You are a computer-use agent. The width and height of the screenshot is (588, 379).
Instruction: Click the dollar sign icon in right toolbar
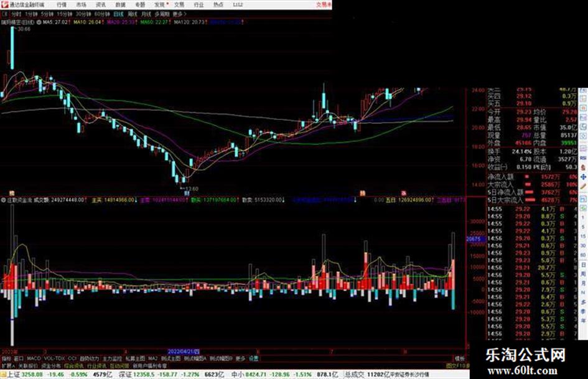[583, 167]
